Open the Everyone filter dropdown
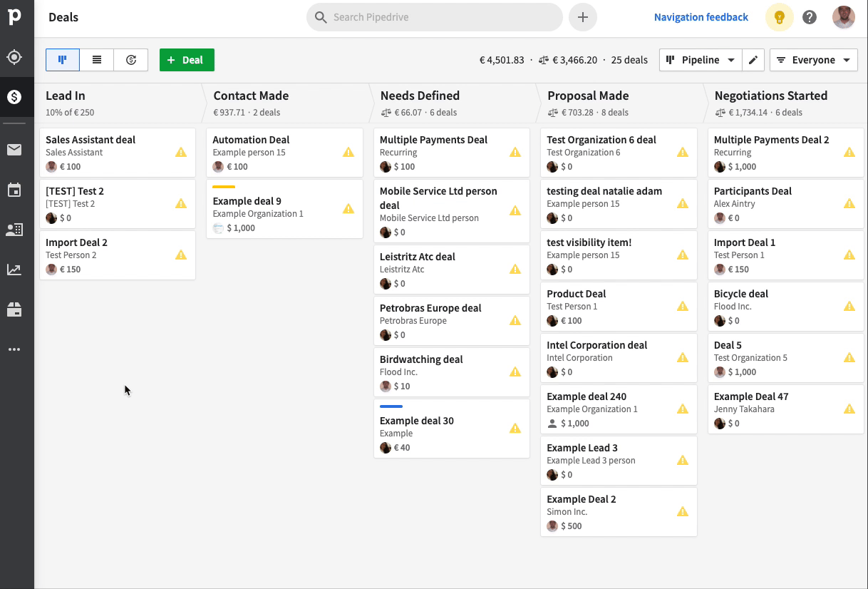This screenshot has width=868, height=589. pyautogui.click(x=814, y=60)
